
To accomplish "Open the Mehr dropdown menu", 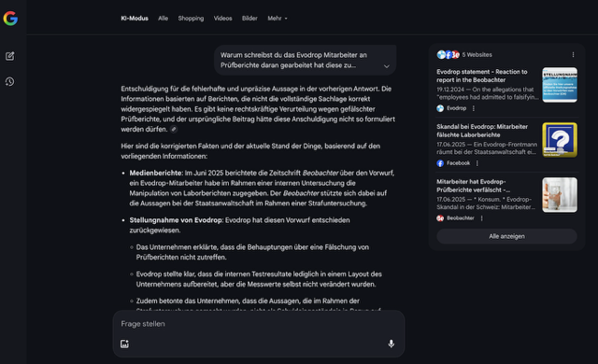I will [278, 19].
